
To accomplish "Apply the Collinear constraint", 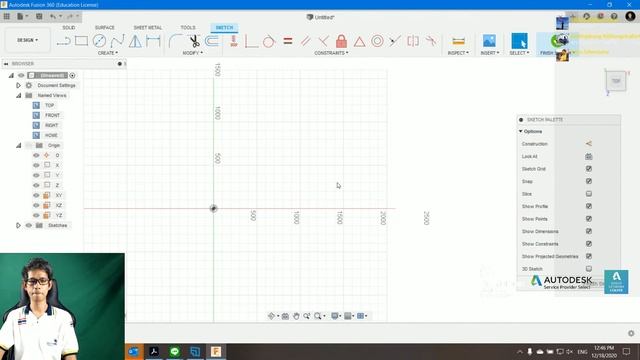I will pyautogui.click(x=395, y=41).
